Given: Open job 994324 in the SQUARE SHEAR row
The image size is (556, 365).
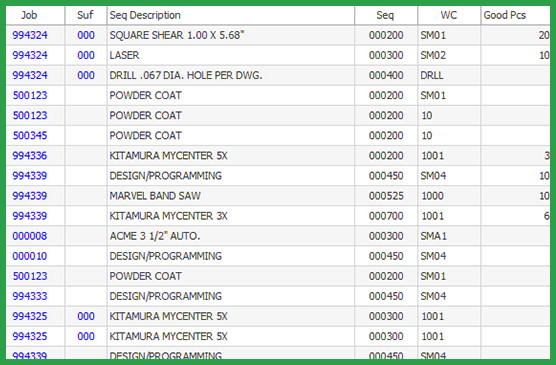Looking at the screenshot, I should [x=30, y=35].
